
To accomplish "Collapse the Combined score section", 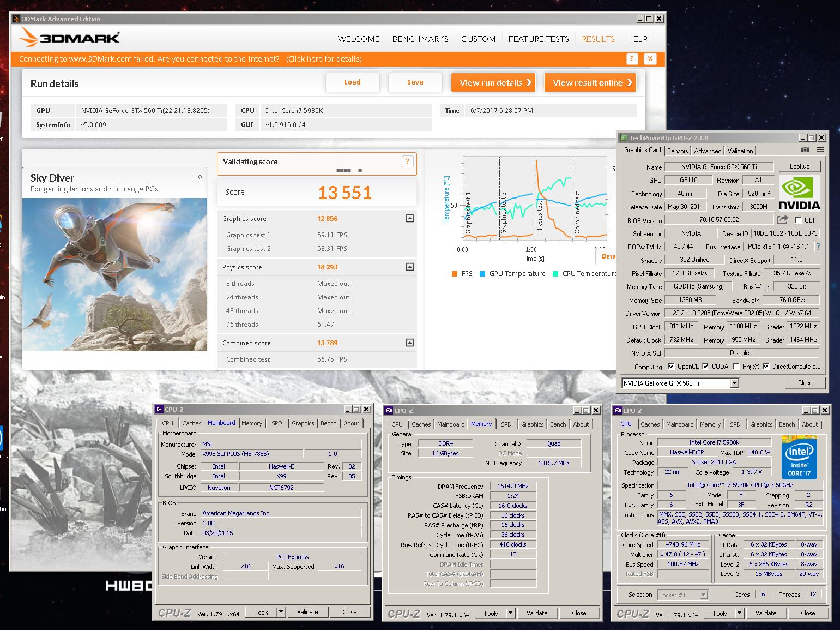I will click(410, 343).
